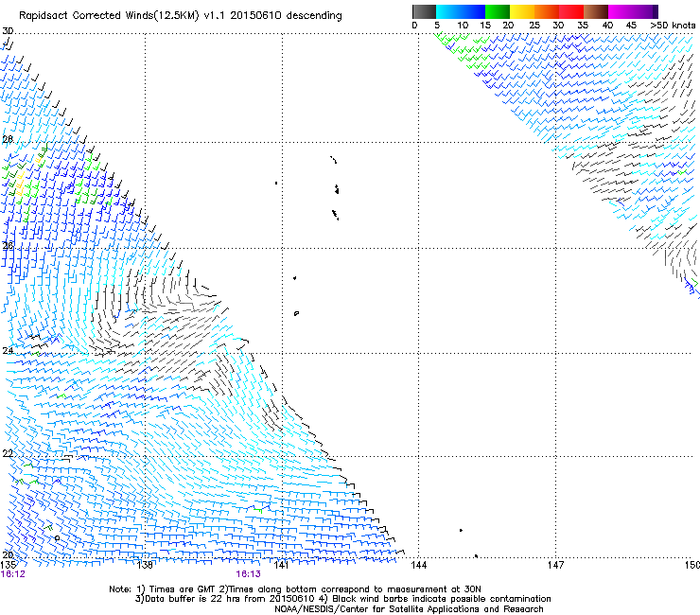The width and height of the screenshot is (700, 615).
Task: Pick the yellow 20–25 knots legend color
Action: point(522,11)
